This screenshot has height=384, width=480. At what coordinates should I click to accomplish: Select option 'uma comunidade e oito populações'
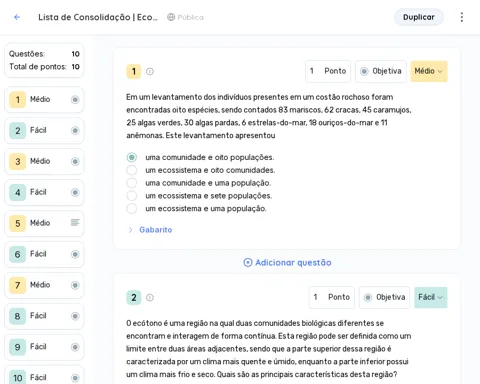pos(132,157)
